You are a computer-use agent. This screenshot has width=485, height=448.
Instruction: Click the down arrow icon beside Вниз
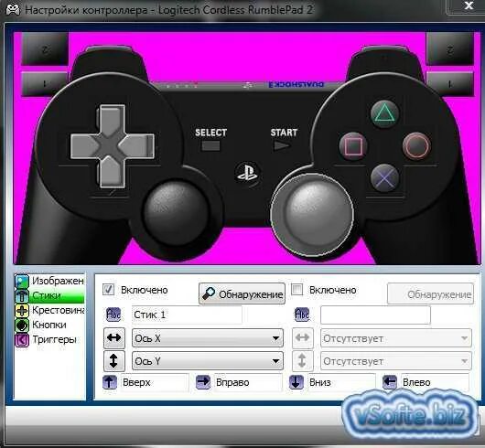[296, 382]
